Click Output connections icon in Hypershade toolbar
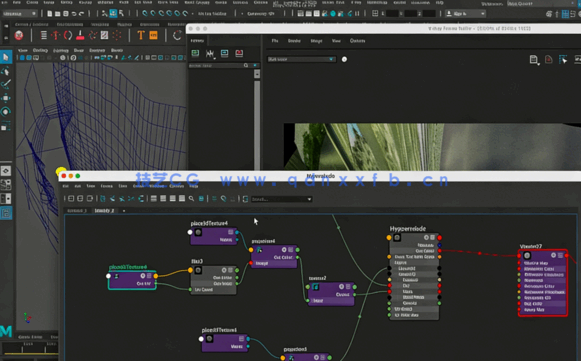The height and width of the screenshot is (361, 581). tap(89, 199)
